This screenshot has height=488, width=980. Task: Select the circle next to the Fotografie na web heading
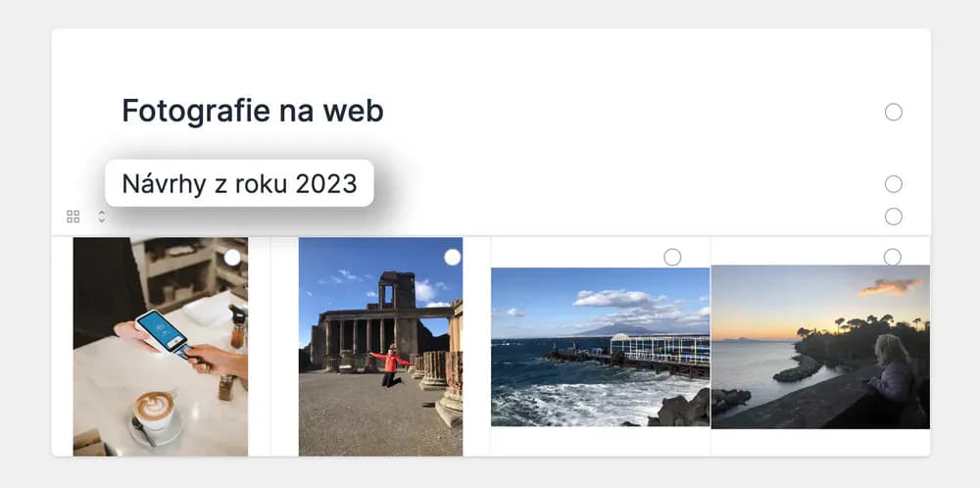893,112
